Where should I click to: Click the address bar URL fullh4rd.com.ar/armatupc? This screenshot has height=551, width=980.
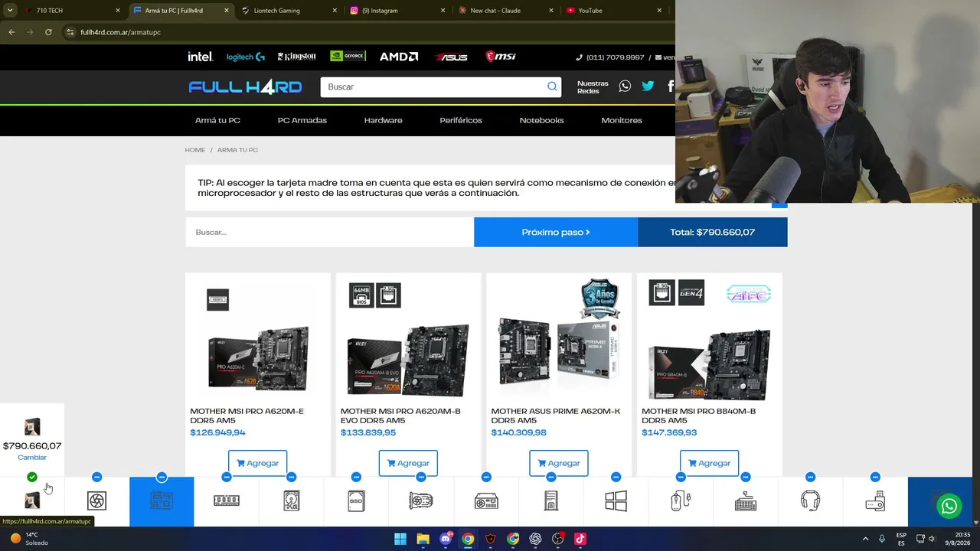point(120,32)
